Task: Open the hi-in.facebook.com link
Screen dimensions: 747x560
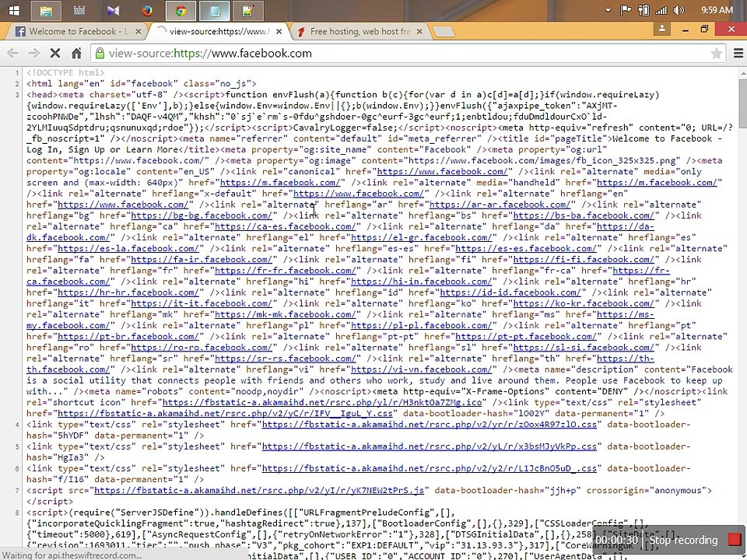Action: pyautogui.click(x=421, y=281)
